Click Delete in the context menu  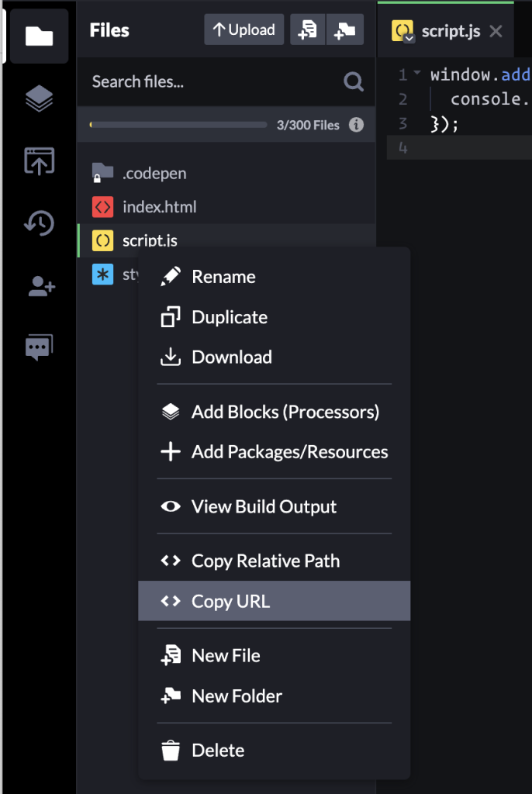(x=218, y=751)
